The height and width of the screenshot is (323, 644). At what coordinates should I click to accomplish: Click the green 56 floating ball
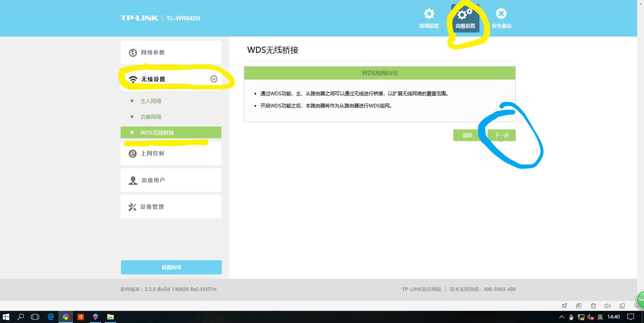pos(640,300)
